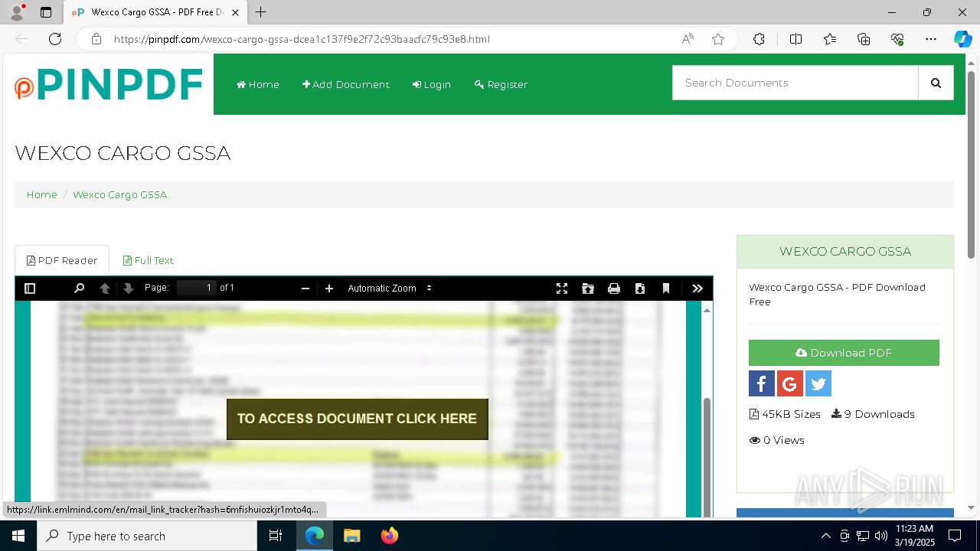Open volume control in tray
The image size is (980, 551).
(881, 536)
